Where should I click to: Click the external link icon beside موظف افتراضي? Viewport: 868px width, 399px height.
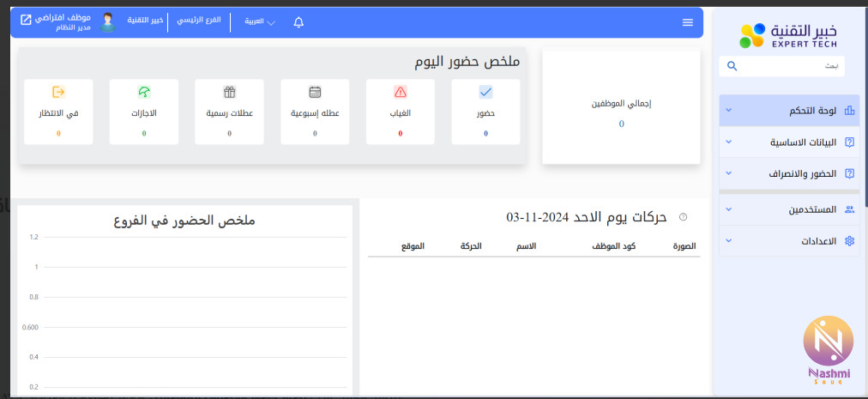coord(26,19)
